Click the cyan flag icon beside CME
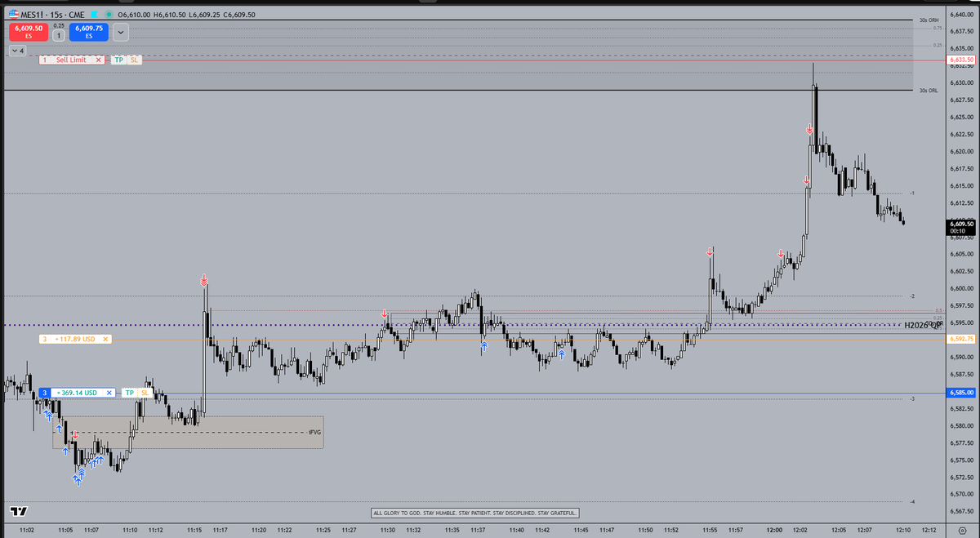 [96, 15]
